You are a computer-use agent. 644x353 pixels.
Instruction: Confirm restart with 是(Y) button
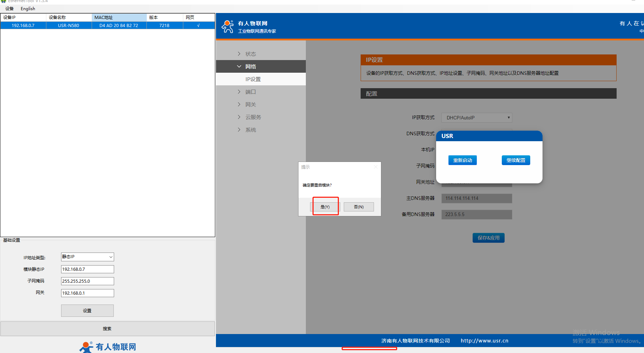tap(325, 207)
